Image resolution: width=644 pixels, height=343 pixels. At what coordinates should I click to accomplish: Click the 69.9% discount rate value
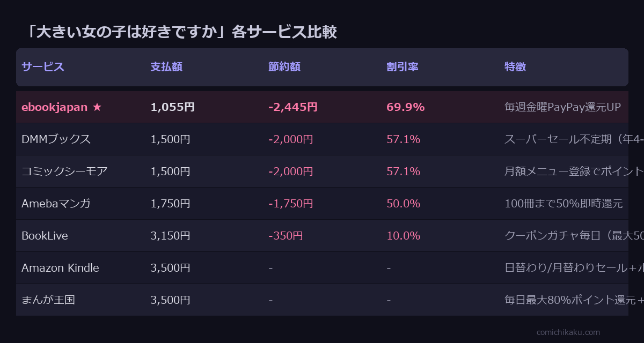pyautogui.click(x=405, y=107)
